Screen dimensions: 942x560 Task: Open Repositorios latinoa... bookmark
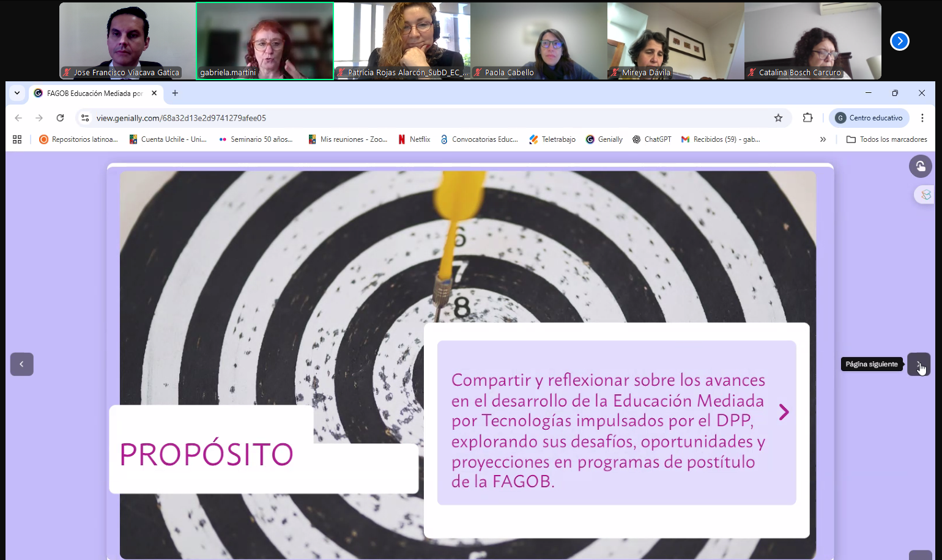78,139
